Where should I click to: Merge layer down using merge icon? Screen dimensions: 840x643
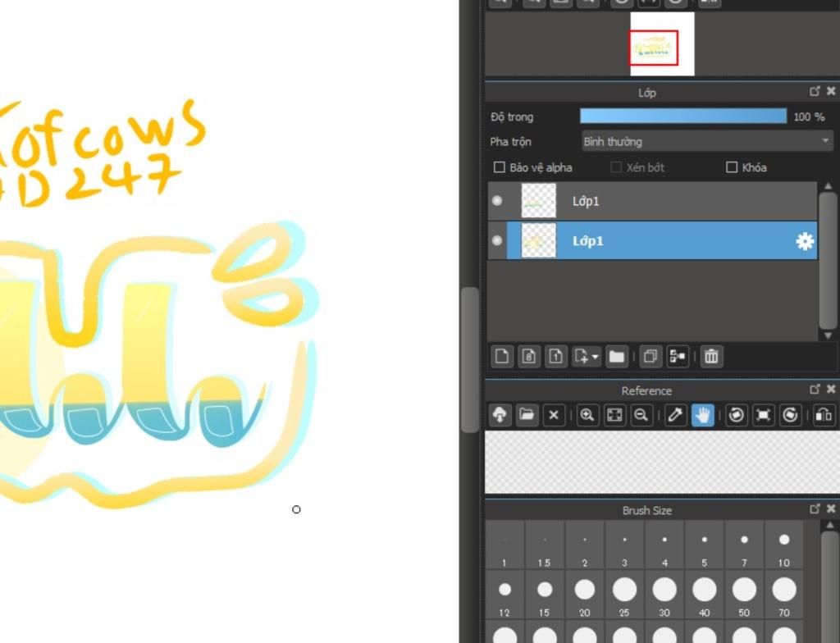click(x=678, y=356)
